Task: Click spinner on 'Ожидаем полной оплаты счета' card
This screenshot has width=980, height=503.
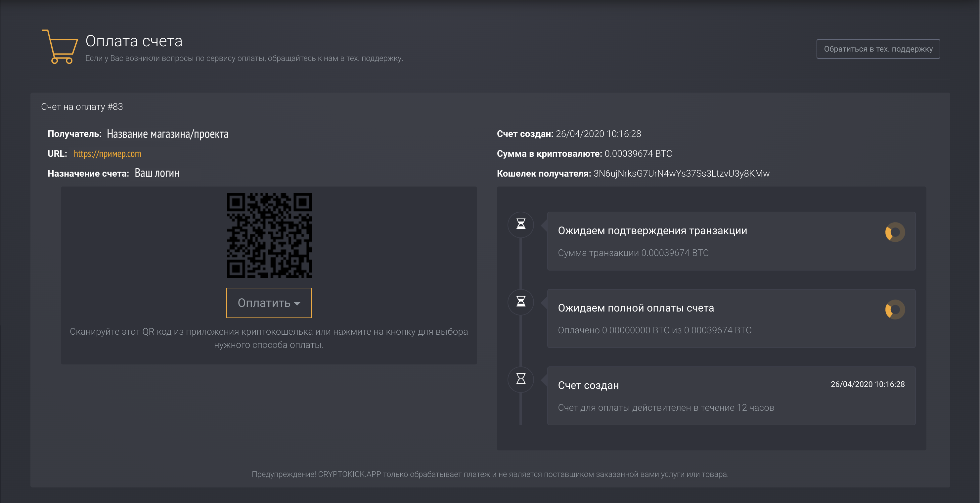Action: pos(895,310)
